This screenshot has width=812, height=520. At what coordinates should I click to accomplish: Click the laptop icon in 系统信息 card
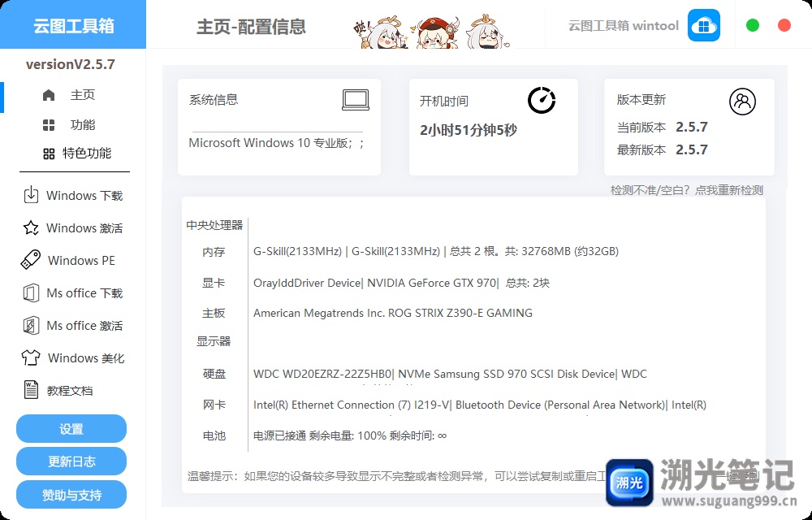[x=356, y=100]
